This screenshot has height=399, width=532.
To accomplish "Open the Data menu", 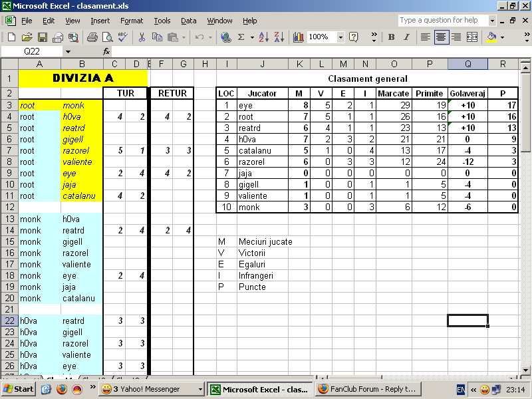I will click(188, 21).
